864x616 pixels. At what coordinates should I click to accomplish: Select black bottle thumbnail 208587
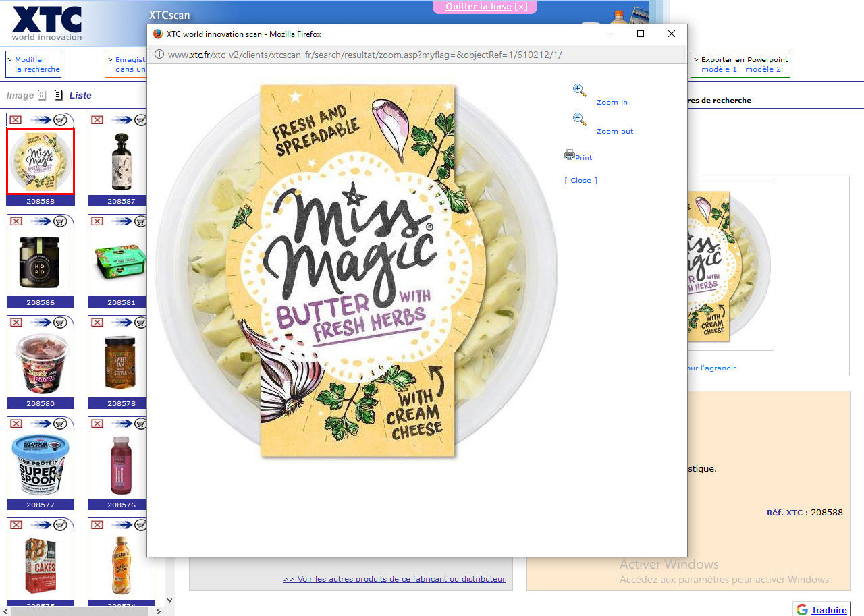tap(122, 161)
